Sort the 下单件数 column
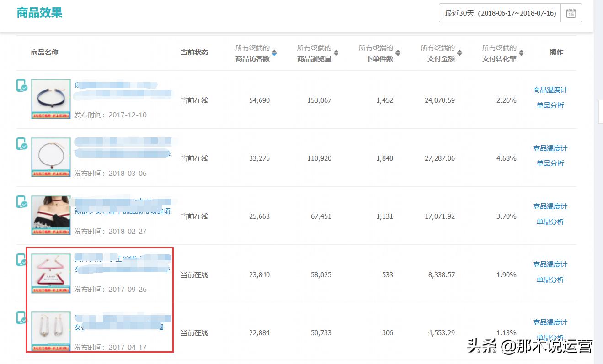The image size is (603, 364). [x=397, y=53]
